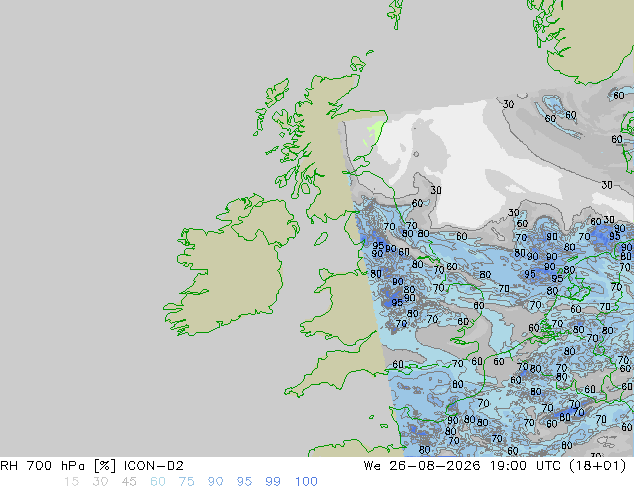
Task: Click the "(18+01)" forecast step text
Action: (x=597, y=466)
